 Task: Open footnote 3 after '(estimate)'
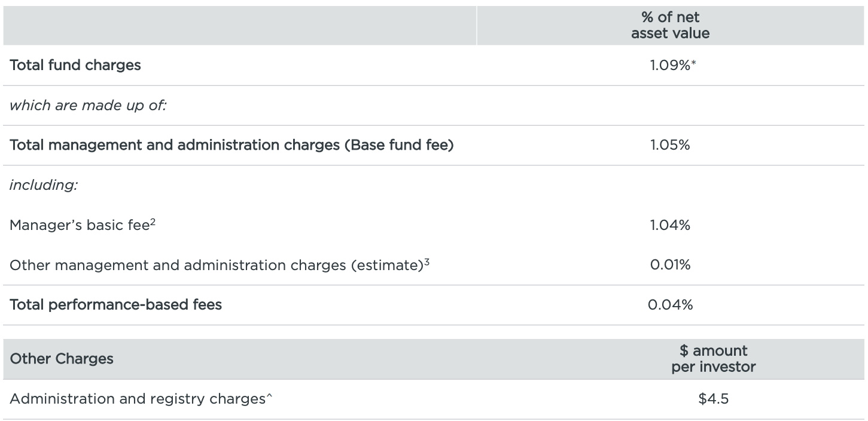click(x=427, y=262)
